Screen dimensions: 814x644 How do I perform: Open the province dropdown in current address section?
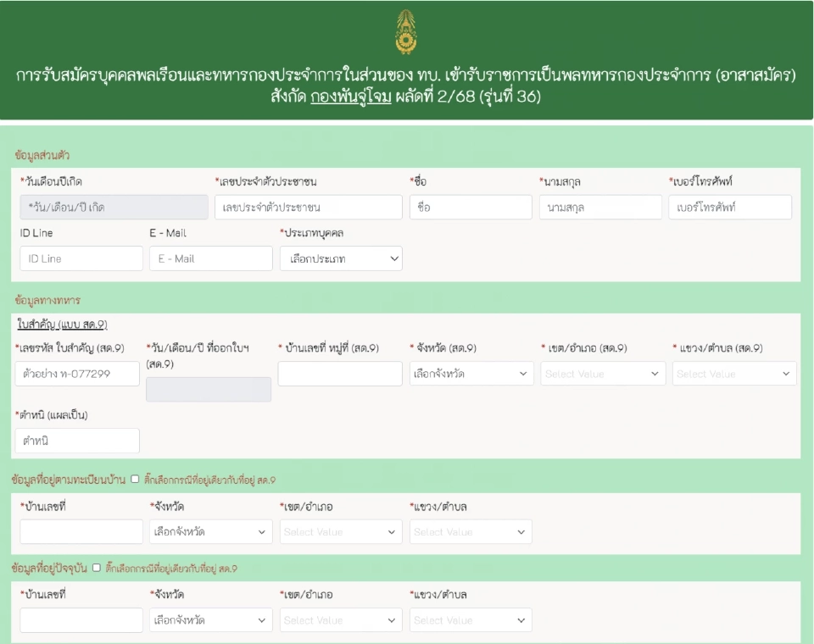tap(211, 619)
